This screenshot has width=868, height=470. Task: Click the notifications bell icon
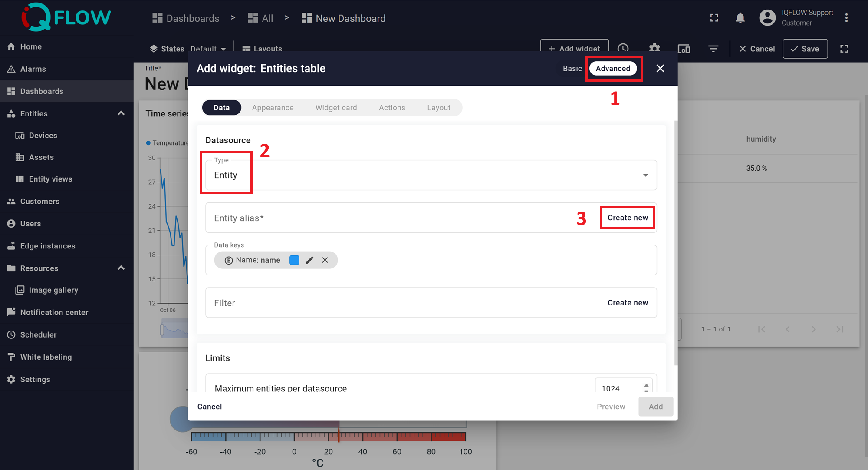pyautogui.click(x=740, y=18)
